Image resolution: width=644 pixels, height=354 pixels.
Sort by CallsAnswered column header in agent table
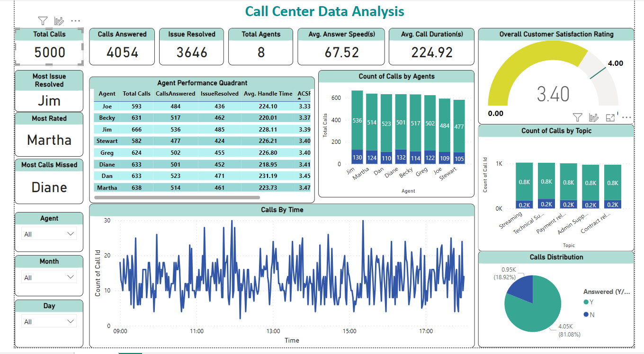[x=175, y=94]
